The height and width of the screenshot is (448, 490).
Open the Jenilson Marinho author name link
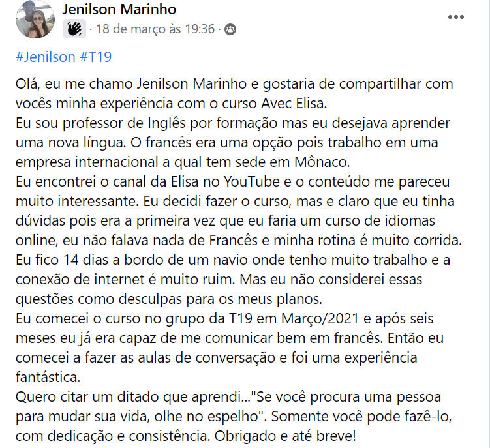pyautogui.click(x=120, y=10)
